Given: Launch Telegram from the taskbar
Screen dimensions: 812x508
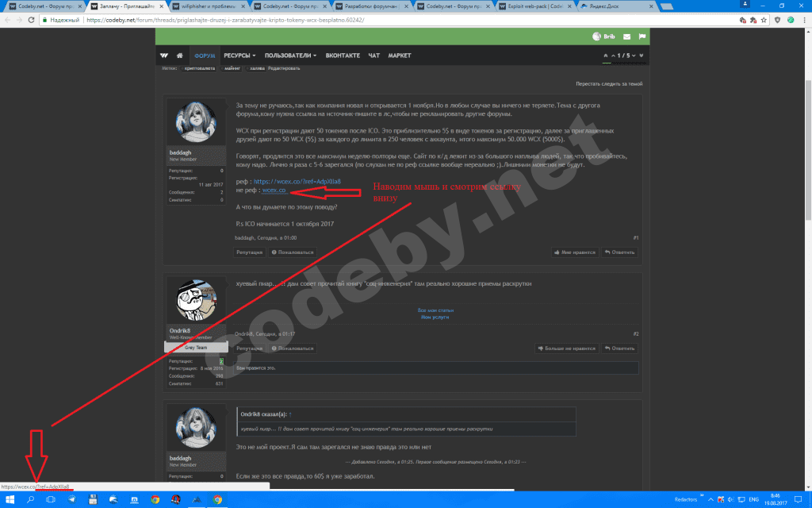Looking at the screenshot, I should [72, 500].
